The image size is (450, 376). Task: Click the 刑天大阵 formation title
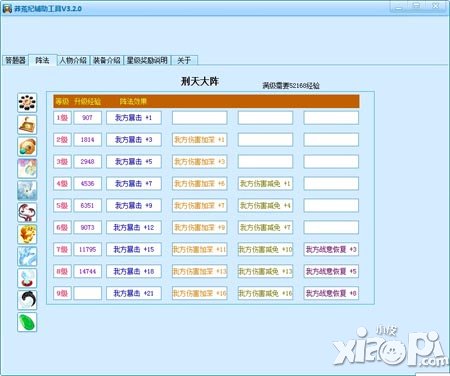[200, 81]
